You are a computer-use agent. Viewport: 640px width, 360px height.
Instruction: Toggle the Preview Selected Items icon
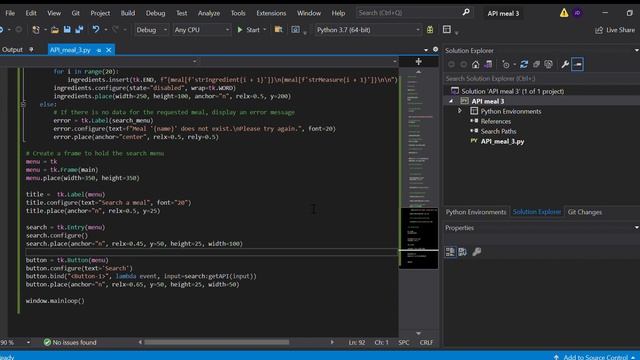[x=578, y=64]
